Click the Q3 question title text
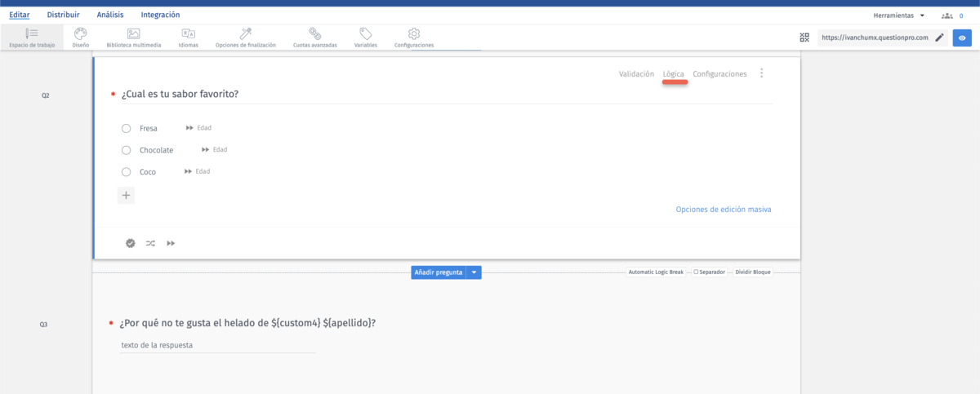The width and height of the screenshot is (980, 394). [248, 323]
